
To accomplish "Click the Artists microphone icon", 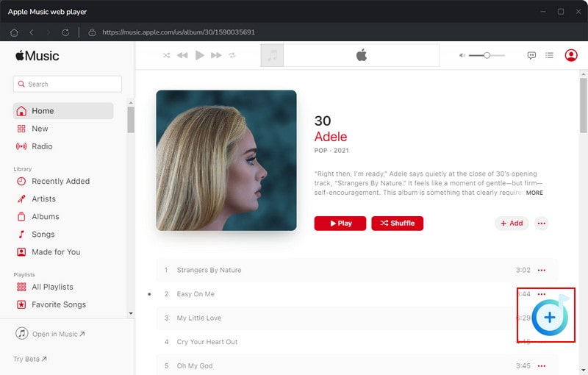I will [x=21, y=199].
